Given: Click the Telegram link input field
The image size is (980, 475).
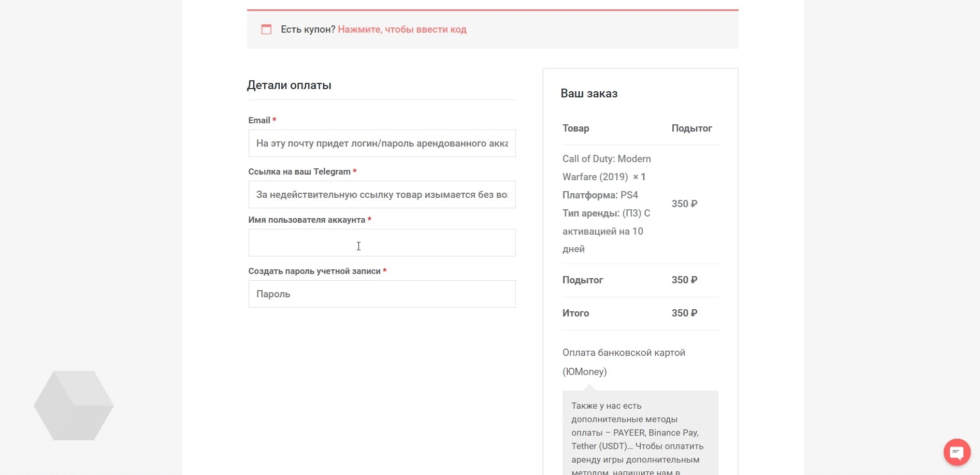Looking at the screenshot, I should coord(382,195).
